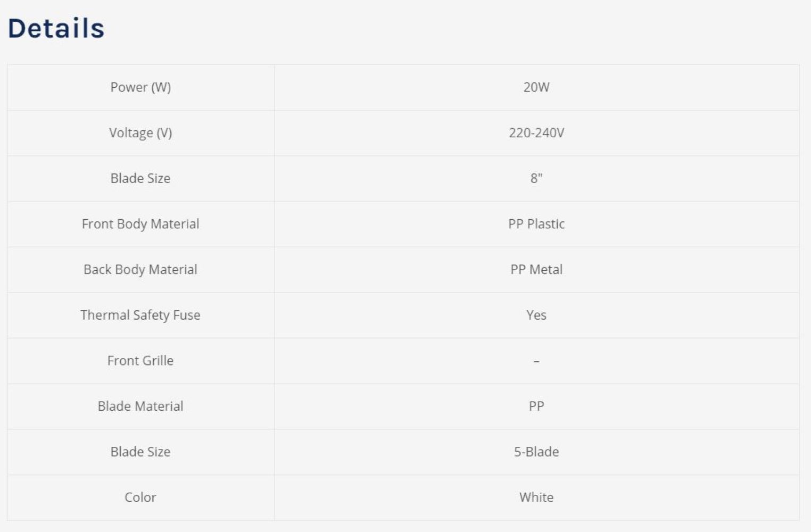
Task: Click the White color value
Action: (x=536, y=497)
